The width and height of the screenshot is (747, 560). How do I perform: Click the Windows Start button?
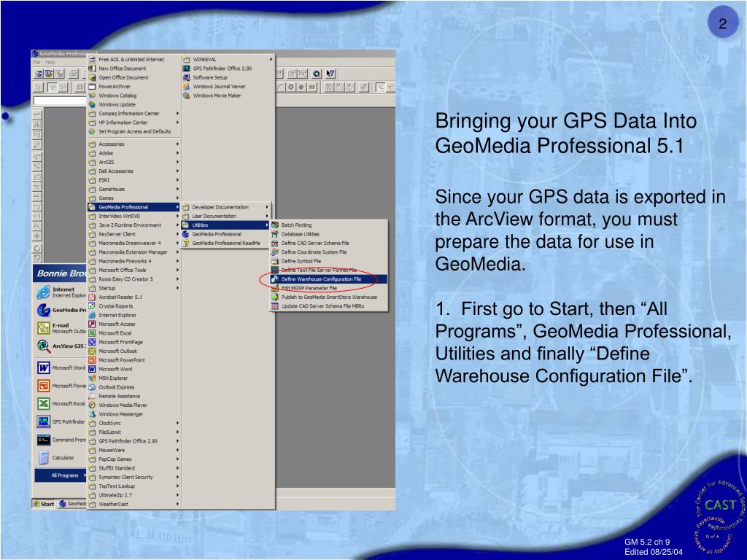[44, 504]
